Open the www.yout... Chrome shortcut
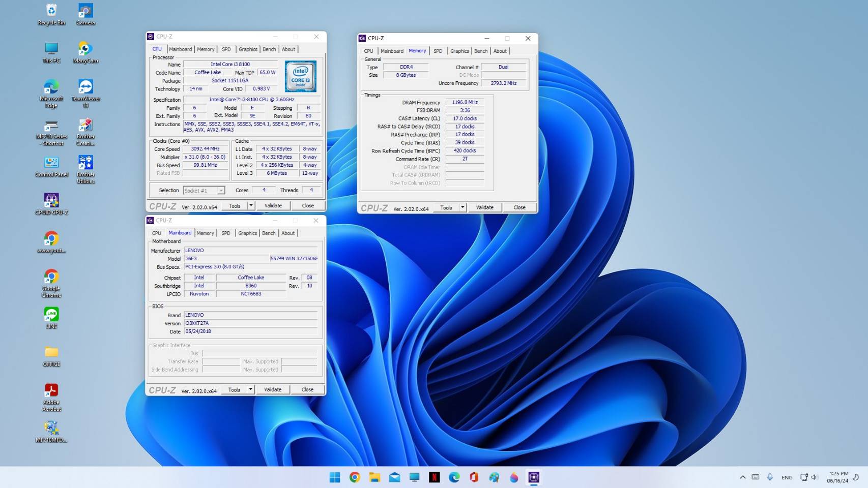The width and height of the screenshot is (868, 488). pyautogui.click(x=51, y=242)
